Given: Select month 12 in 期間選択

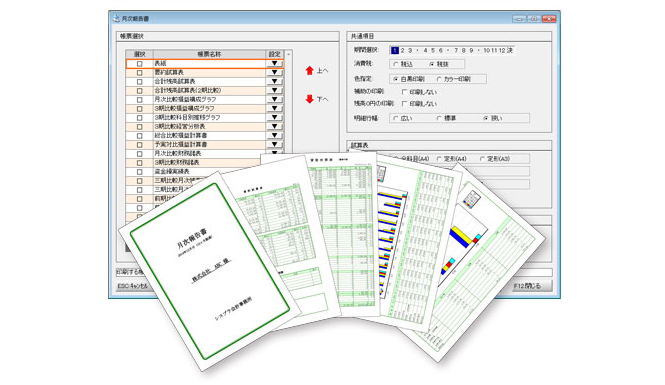Looking at the screenshot, I should click(502, 50).
